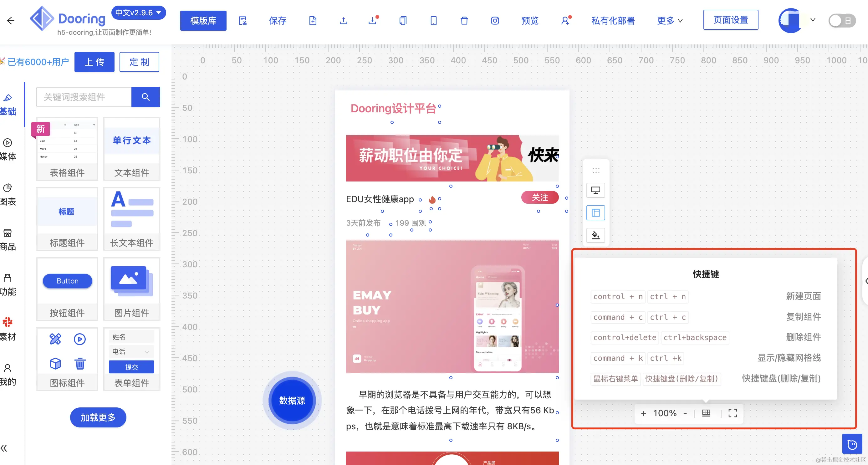Select the 图表 sidebar tab

(x=8, y=194)
